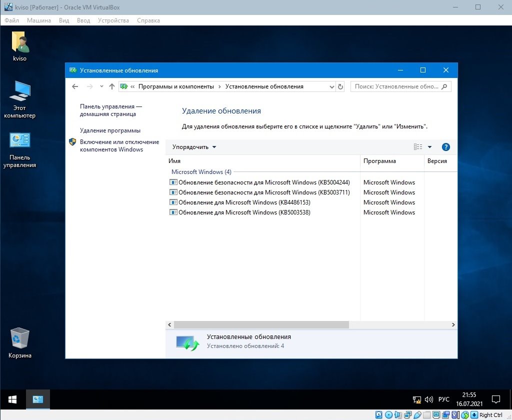Click the VirtualBox mouse integration indicator icon

pyautogui.click(x=465, y=415)
